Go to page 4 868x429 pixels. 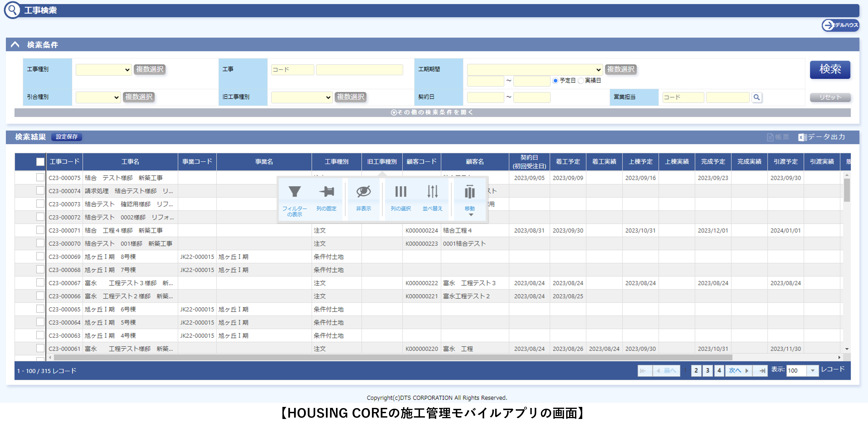point(719,371)
